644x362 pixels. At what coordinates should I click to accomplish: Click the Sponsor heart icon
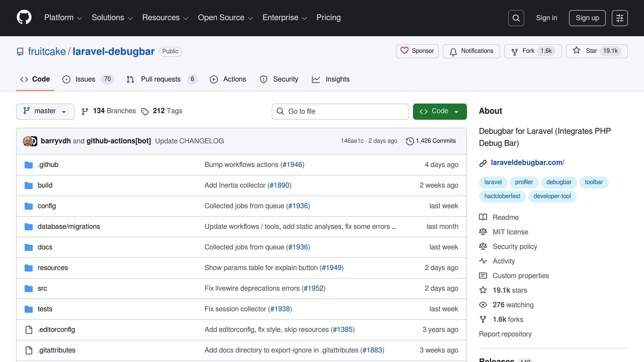(x=406, y=51)
